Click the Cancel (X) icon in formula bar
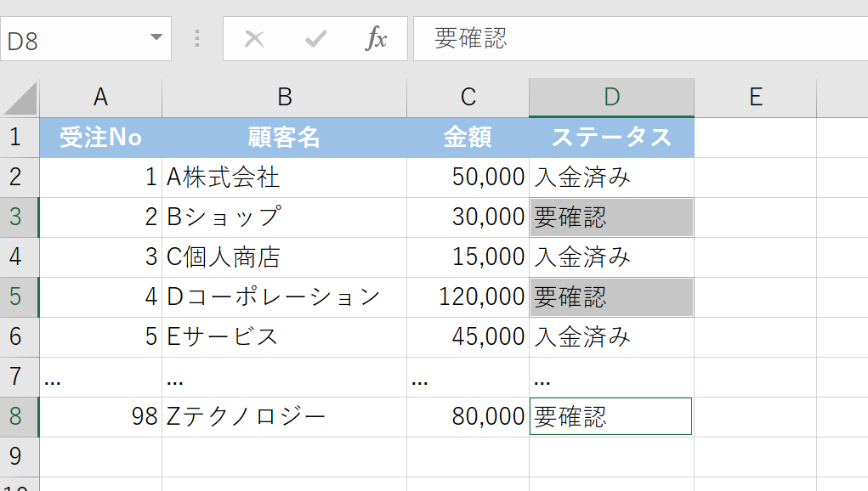The image size is (868, 491). click(254, 39)
